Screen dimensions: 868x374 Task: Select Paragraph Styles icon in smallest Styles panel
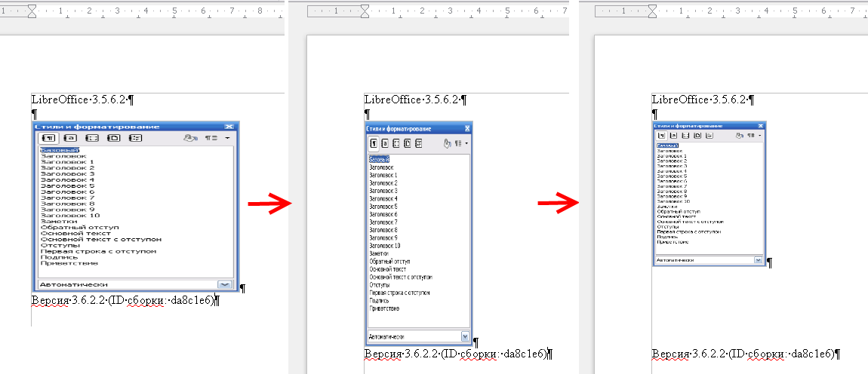661,136
